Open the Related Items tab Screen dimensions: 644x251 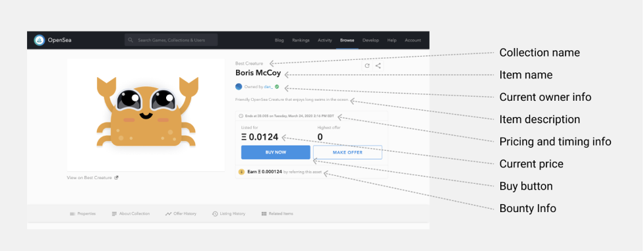tap(278, 213)
